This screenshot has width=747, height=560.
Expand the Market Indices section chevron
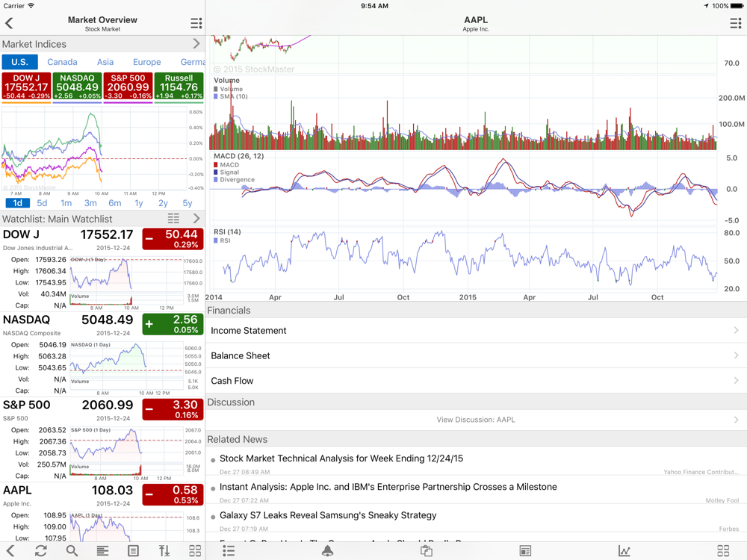point(196,44)
